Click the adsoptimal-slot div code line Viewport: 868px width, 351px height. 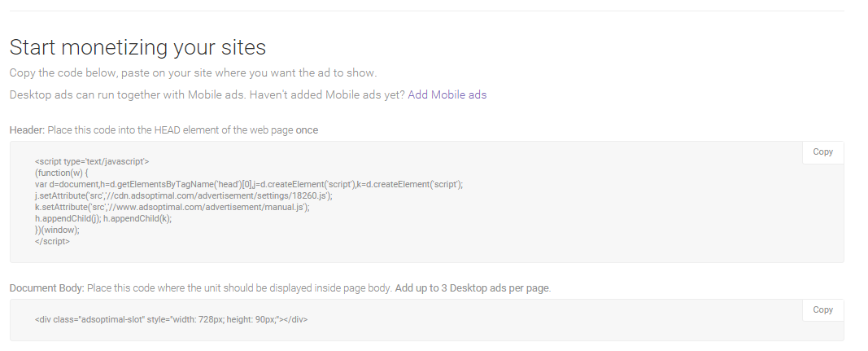click(x=171, y=319)
